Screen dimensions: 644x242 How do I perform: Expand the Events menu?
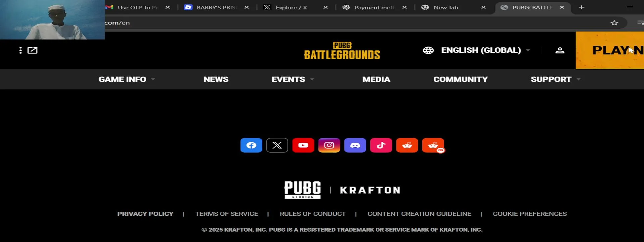[292, 79]
